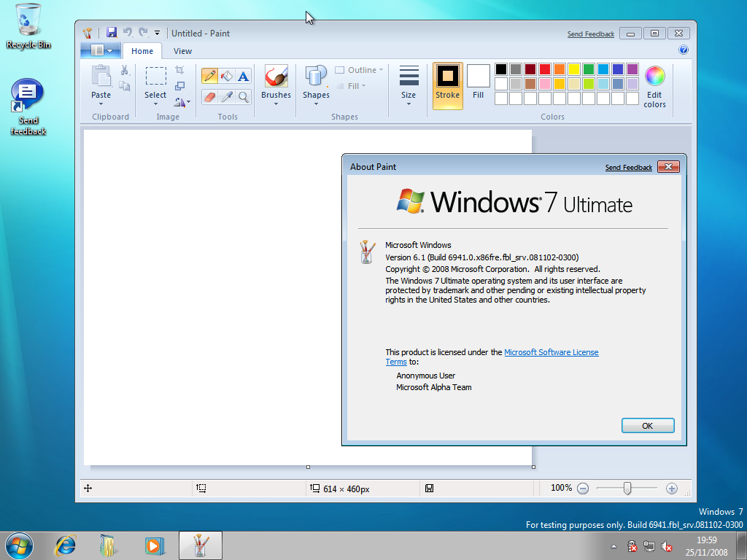Expand the Size dropdown arrow
Image resolution: width=747 pixels, height=560 pixels.
pos(409,104)
